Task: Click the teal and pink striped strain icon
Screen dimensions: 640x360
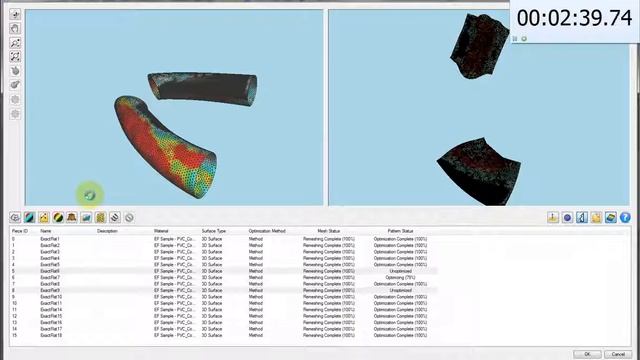Action: point(29,218)
